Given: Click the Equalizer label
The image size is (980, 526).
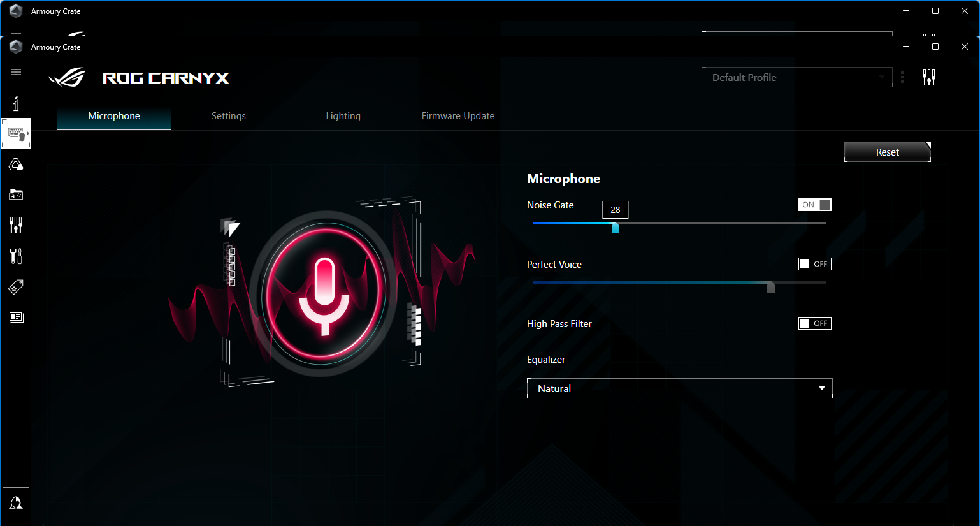Looking at the screenshot, I should pos(546,360).
